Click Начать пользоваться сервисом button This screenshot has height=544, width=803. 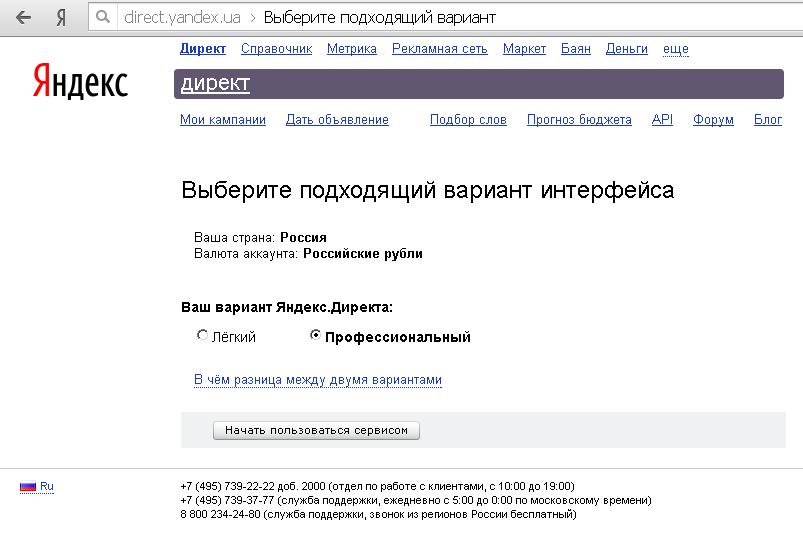pos(316,430)
